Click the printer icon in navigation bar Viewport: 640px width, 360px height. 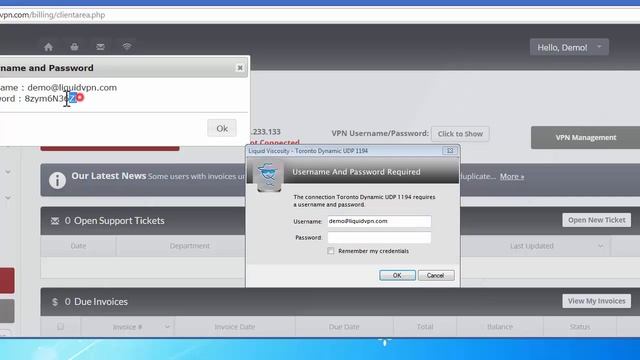click(74, 47)
